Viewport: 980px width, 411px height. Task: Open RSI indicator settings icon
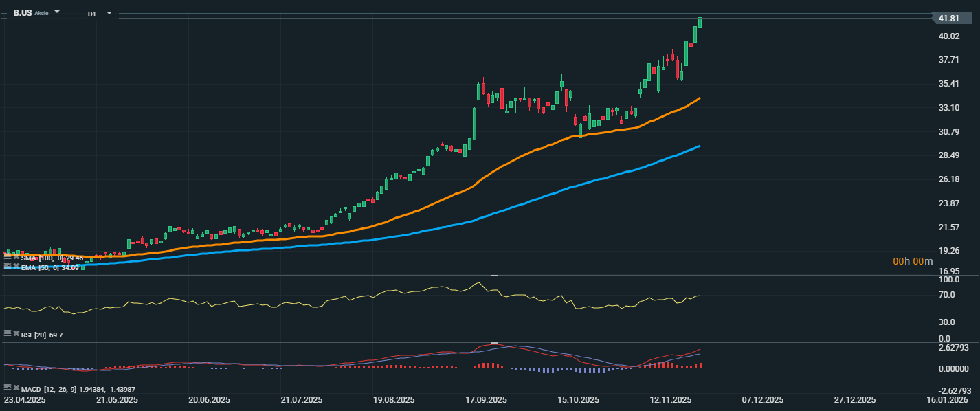pos(8,333)
